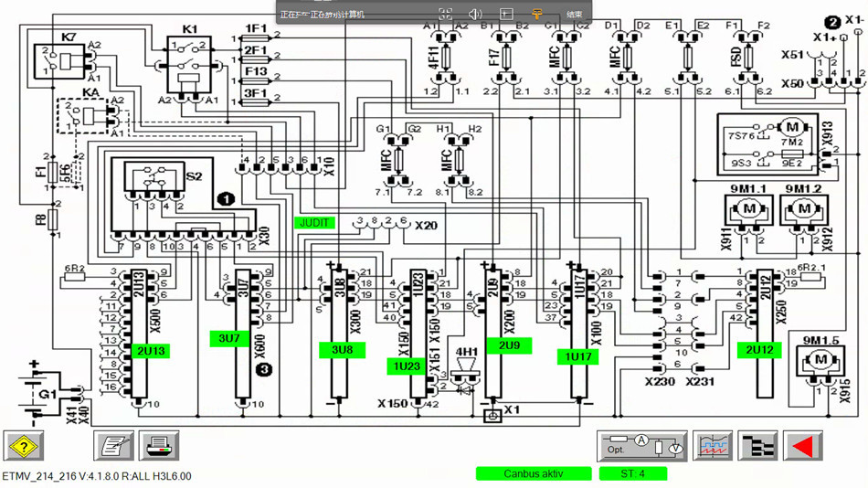
Task: Click the pin icon in remote bar
Action: 537,14
